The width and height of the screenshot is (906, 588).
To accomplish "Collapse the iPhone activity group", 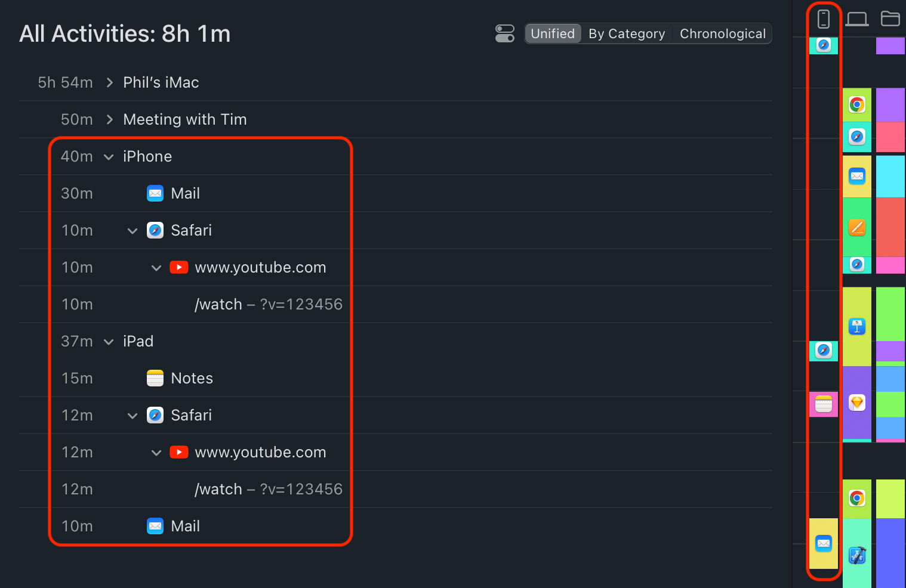I will click(x=109, y=157).
